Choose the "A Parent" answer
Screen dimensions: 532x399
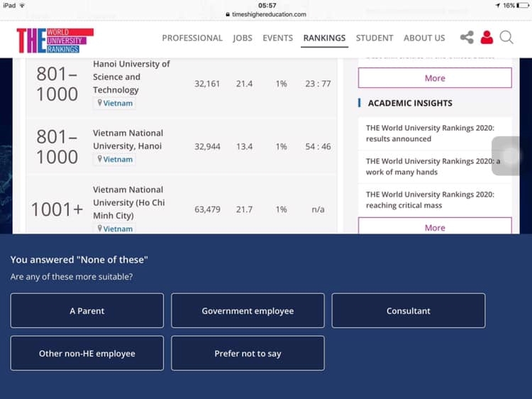[x=87, y=311]
